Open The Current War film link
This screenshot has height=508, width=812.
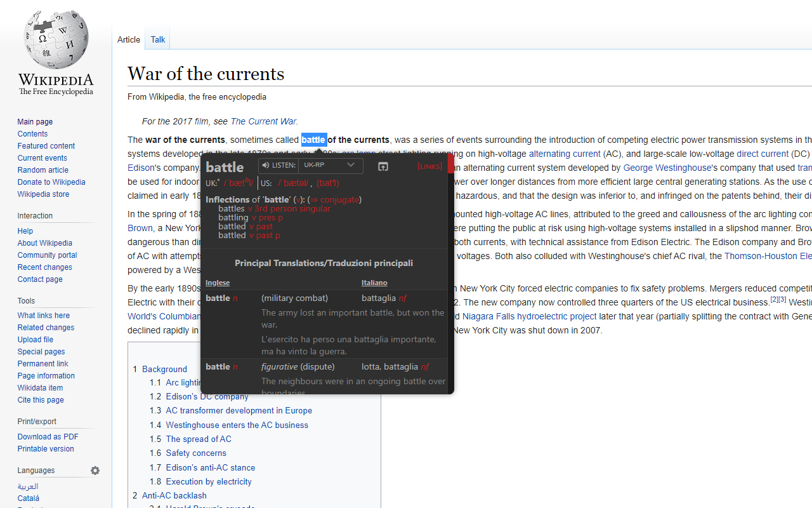tap(263, 121)
